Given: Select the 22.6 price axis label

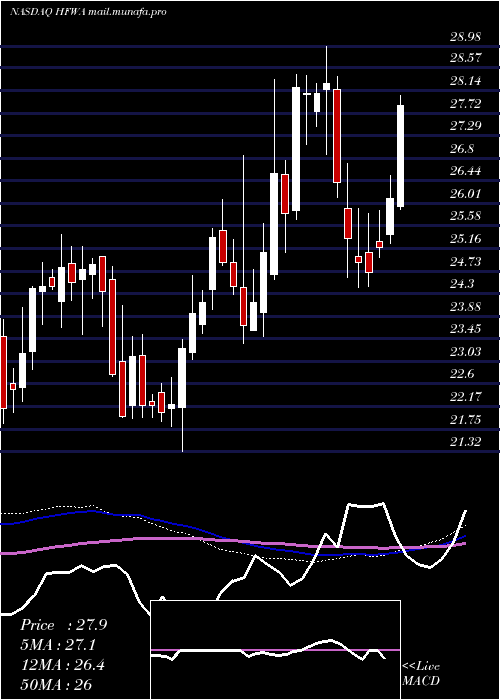Looking at the screenshot, I should point(462,375).
